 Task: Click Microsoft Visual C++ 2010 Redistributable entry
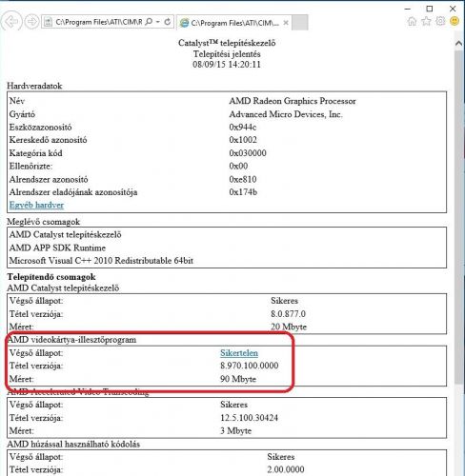tap(101, 261)
